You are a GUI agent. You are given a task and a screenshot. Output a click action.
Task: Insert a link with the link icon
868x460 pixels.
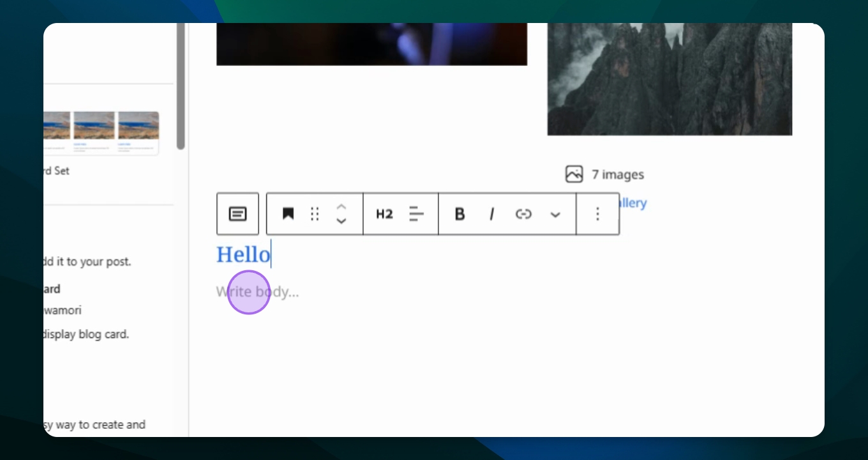point(523,214)
